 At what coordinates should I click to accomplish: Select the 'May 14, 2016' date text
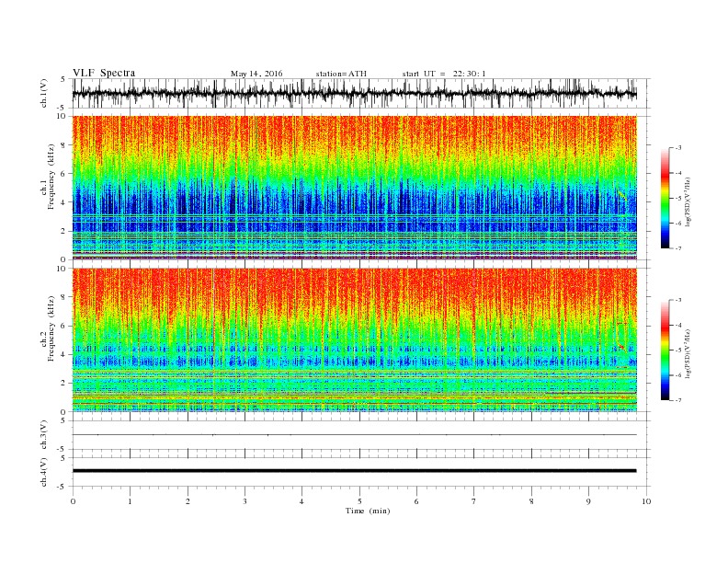[256, 74]
